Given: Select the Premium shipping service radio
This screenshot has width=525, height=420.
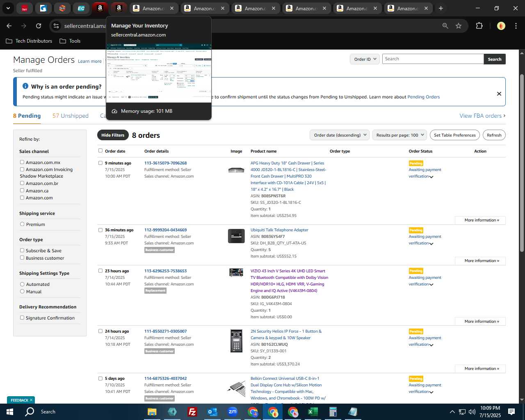Looking at the screenshot, I should pyautogui.click(x=22, y=224).
